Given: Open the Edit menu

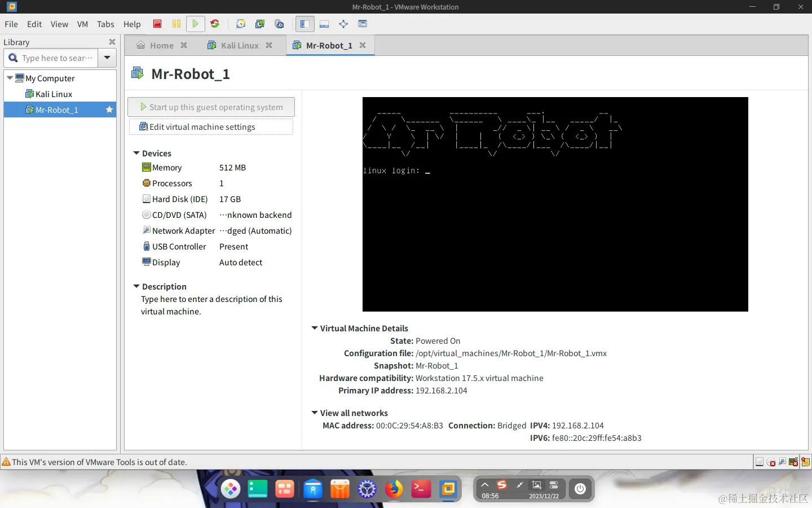Looking at the screenshot, I should (34, 24).
